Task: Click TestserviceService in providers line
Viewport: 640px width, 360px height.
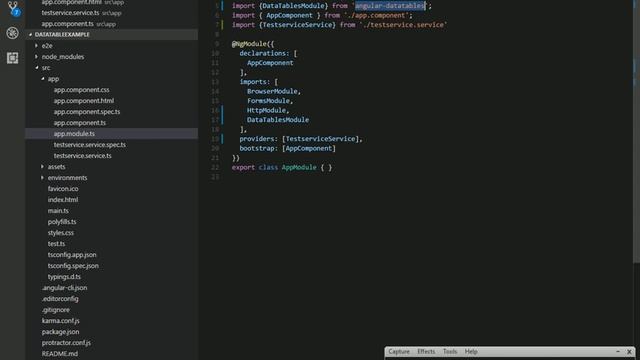Action: [320, 139]
